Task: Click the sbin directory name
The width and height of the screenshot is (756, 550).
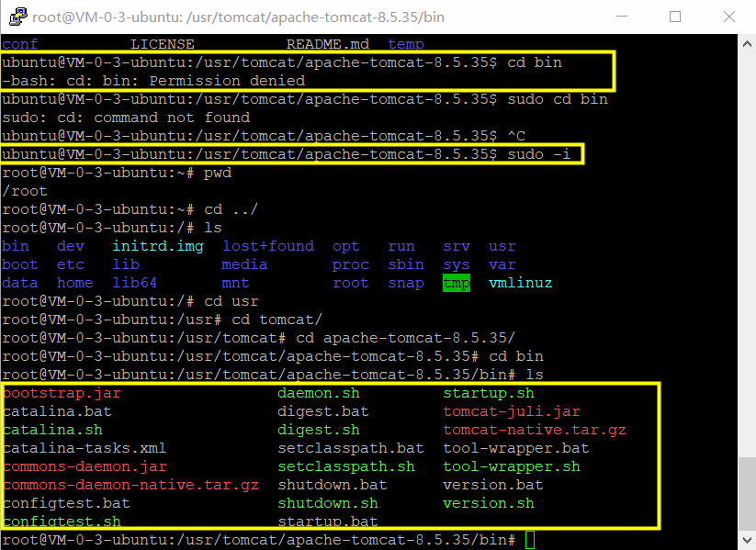Action: 406,264
